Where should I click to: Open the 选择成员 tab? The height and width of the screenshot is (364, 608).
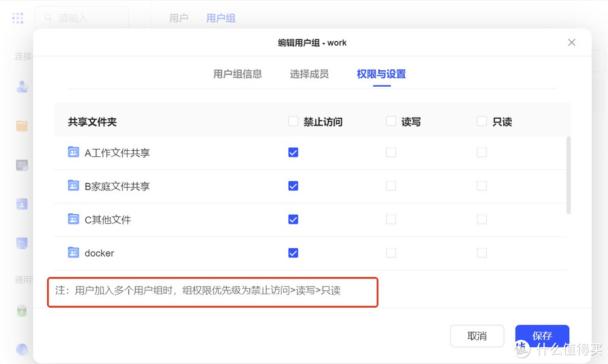click(x=309, y=74)
